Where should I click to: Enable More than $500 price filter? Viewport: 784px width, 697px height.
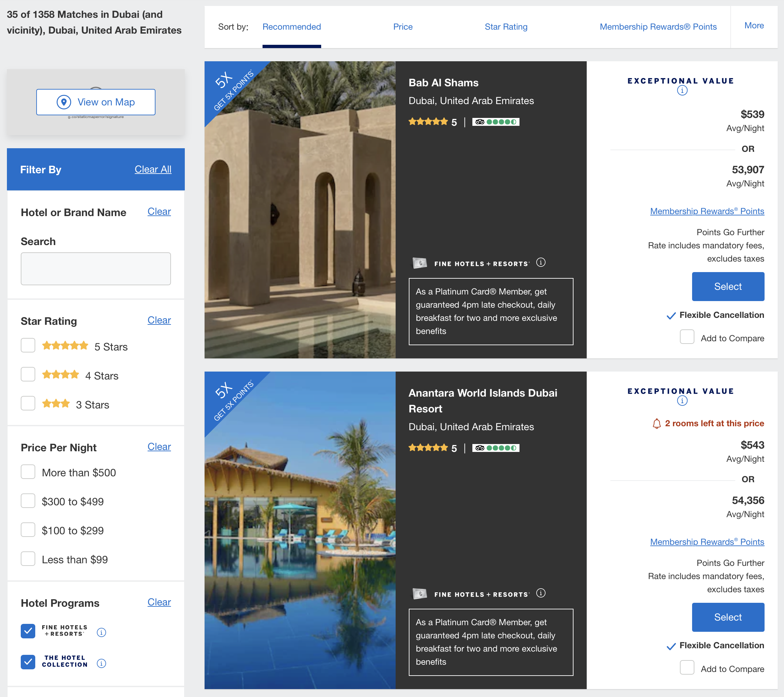pos(28,472)
